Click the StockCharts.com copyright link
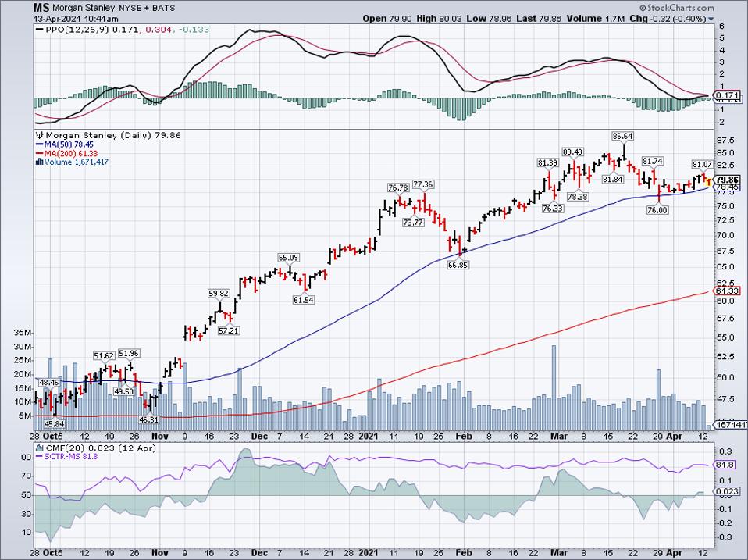Viewport: 748px width, 560px height. pyautogui.click(x=677, y=8)
